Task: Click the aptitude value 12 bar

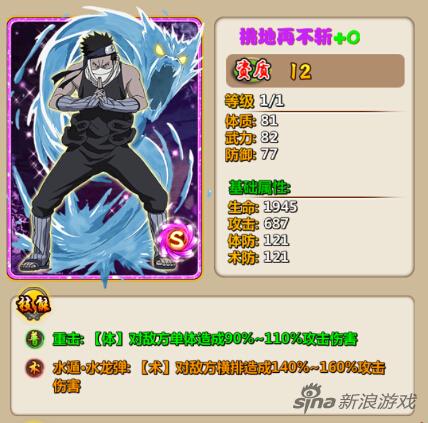Action: tap(315, 71)
